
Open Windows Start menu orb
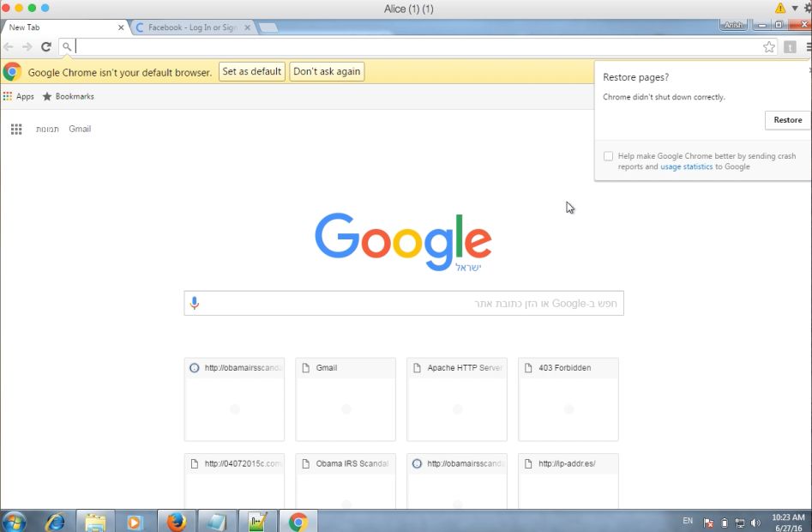[x=14, y=522]
